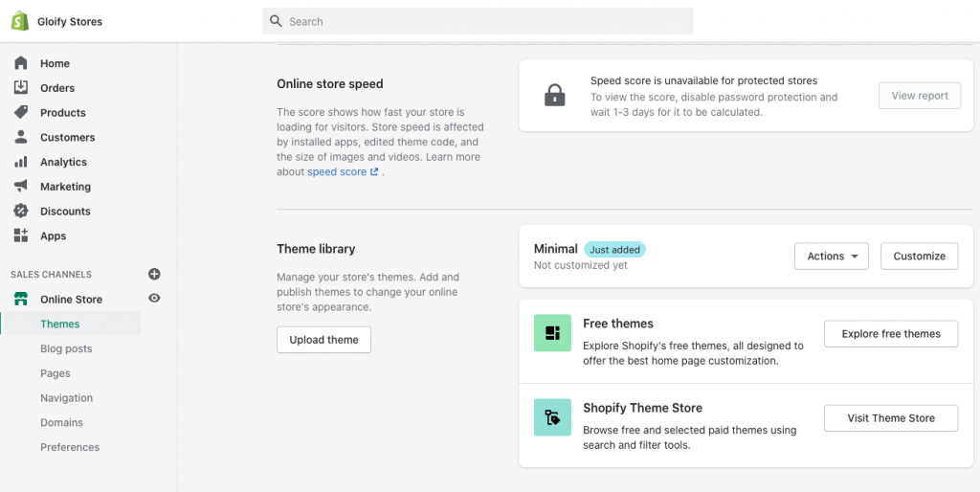The image size is (980, 492).
Task: Click the Products tag icon
Action: click(21, 113)
